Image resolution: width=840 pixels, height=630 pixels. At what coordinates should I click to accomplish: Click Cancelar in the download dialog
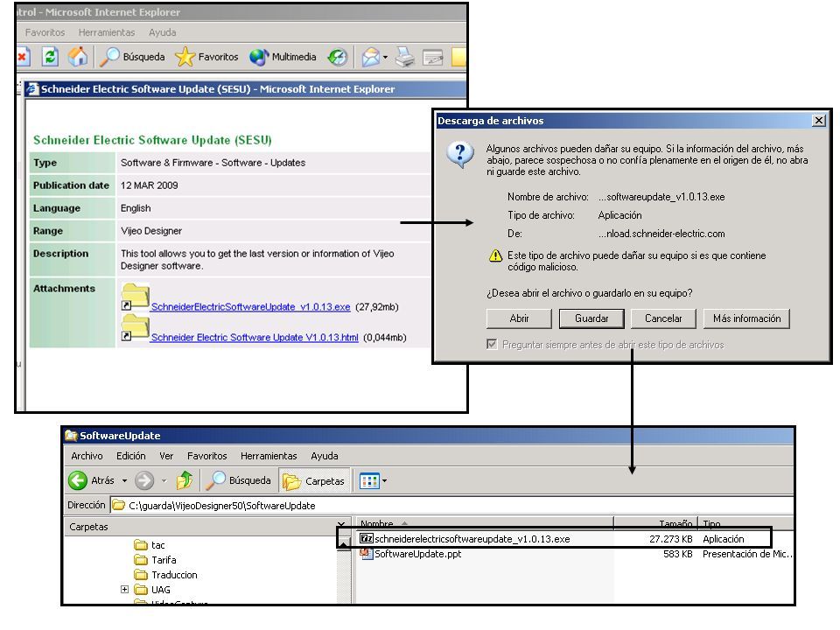pos(663,318)
